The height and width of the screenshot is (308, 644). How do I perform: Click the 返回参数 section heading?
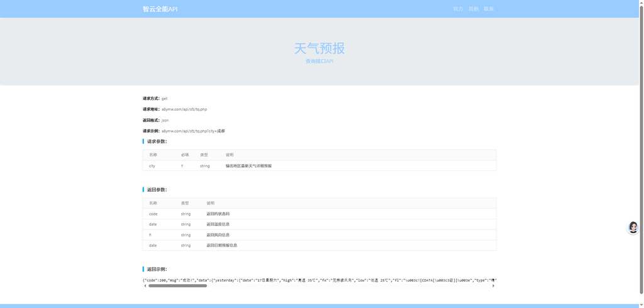pyautogui.click(x=157, y=190)
